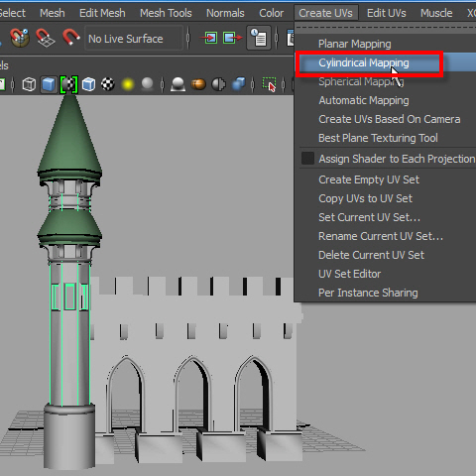Open the UV Set Editor entry
Viewport: 476px width, 476px height.
click(x=349, y=274)
